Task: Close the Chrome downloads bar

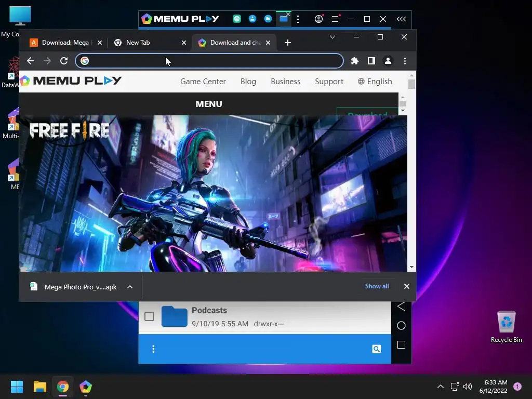Action: (x=406, y=286)
